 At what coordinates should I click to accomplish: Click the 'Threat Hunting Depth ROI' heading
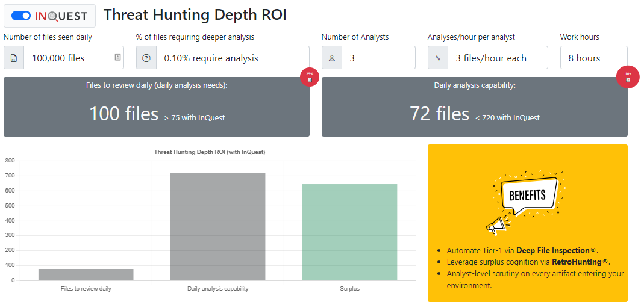[195, 15]
